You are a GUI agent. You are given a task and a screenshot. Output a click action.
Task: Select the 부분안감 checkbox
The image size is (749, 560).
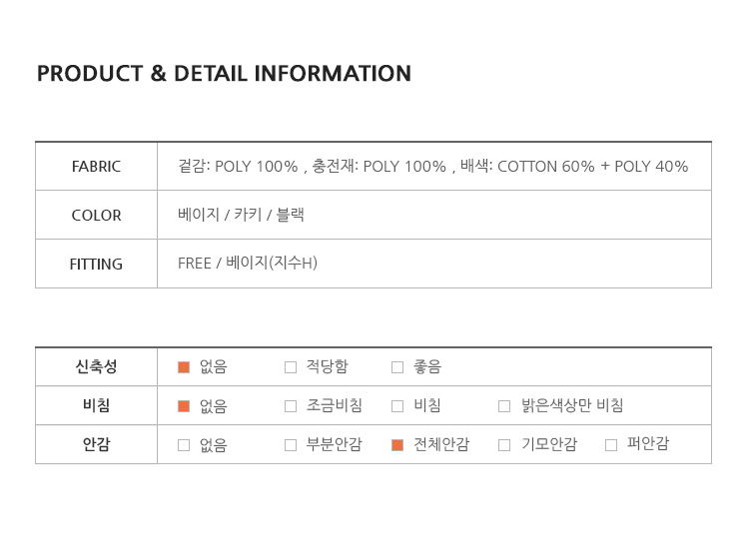point(291,444)
